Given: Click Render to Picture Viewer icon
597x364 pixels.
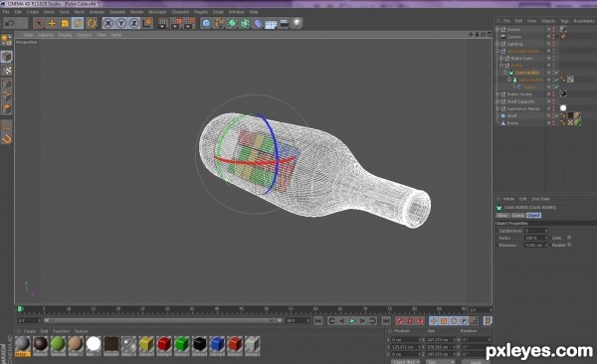Looking at the screenshot, I should point(176,24).
